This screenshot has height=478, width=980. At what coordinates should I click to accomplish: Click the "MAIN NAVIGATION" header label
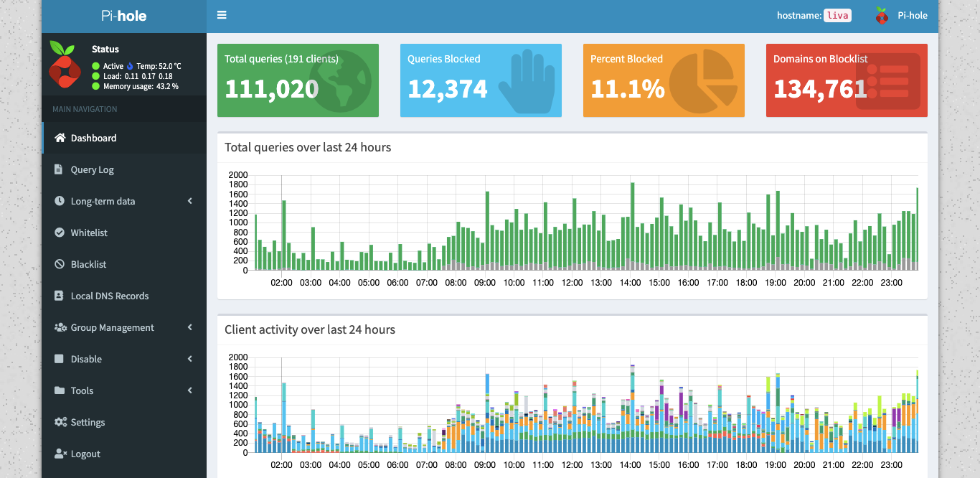point(85,109)
